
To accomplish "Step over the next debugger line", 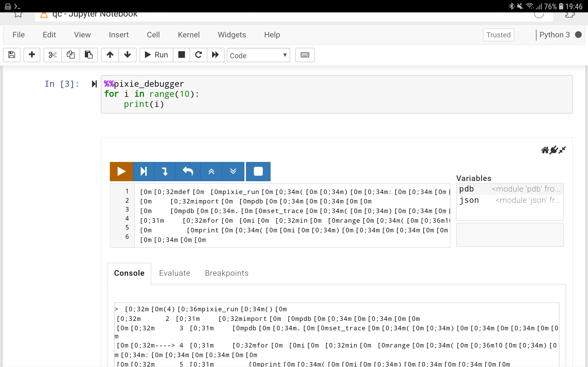I will [x=143, y=171].
